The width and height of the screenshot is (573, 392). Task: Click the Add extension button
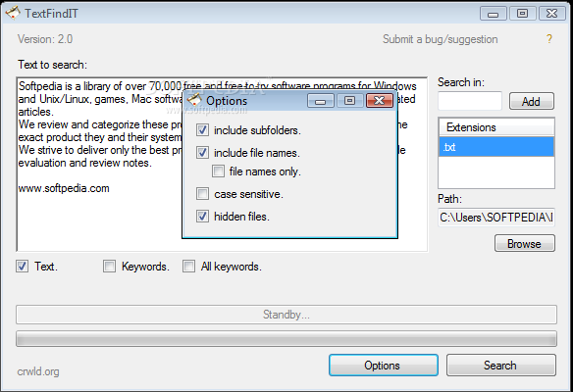[532, 101]
